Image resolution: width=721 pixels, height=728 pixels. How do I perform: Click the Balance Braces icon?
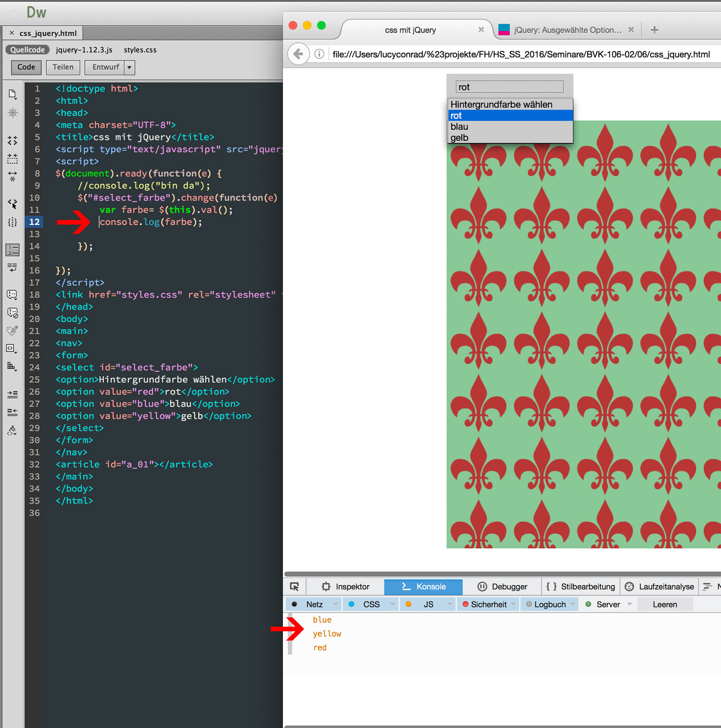point(13,222)
